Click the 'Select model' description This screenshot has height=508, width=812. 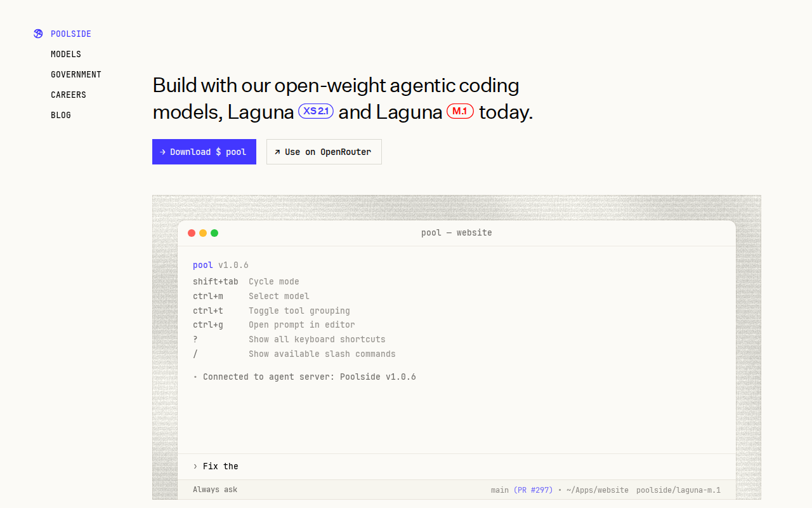(279, 296)
